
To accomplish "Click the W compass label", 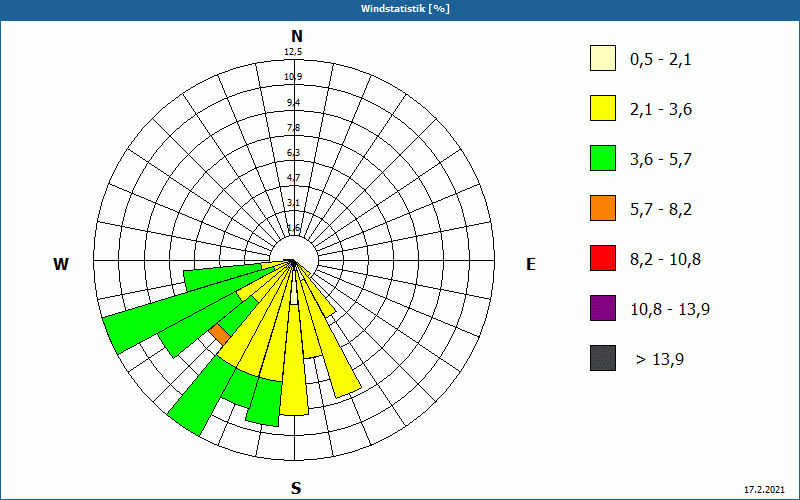I will point(61,264).
